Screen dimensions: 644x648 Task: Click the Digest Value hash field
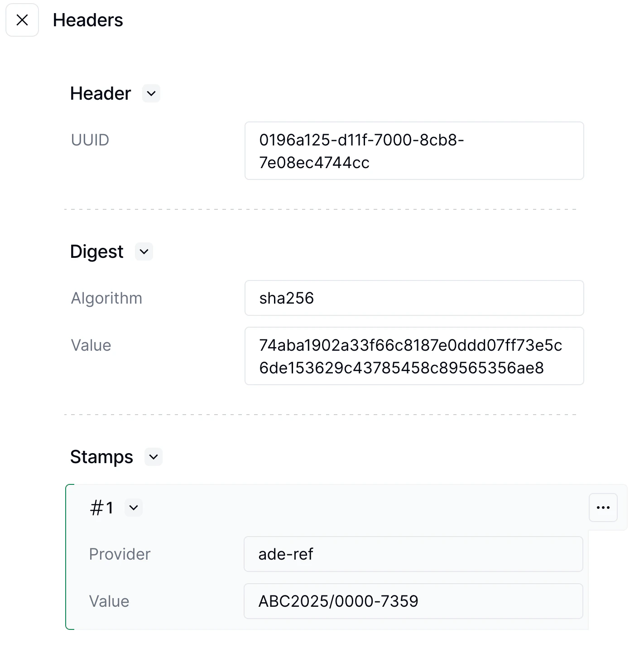coord(414,356)
